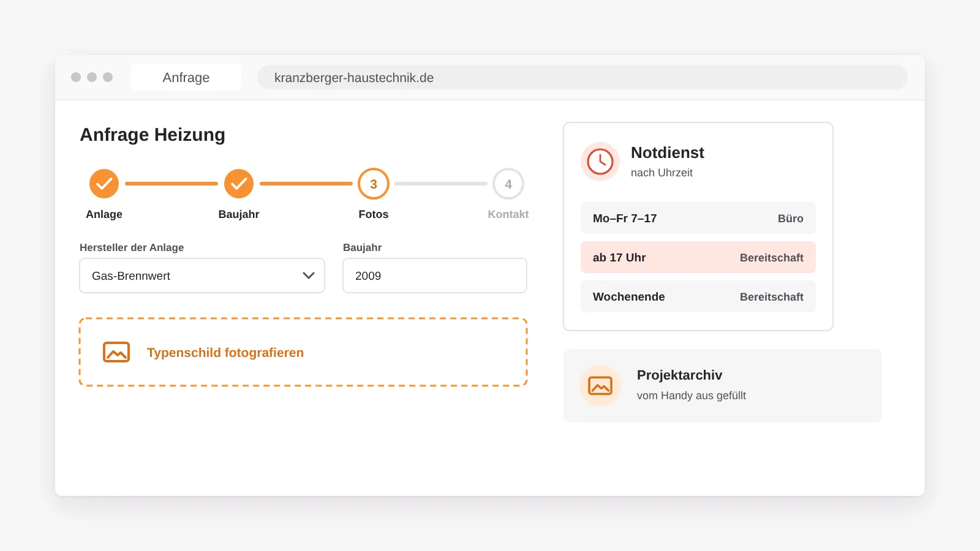Open the Projektarchiv card
980x551 pixels.
click(723, 386)
